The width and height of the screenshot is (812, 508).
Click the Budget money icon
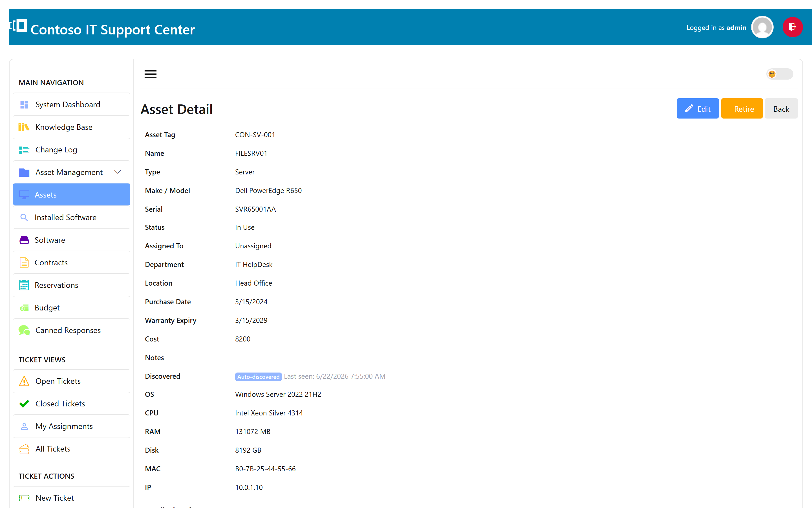(x=24, y=308)
